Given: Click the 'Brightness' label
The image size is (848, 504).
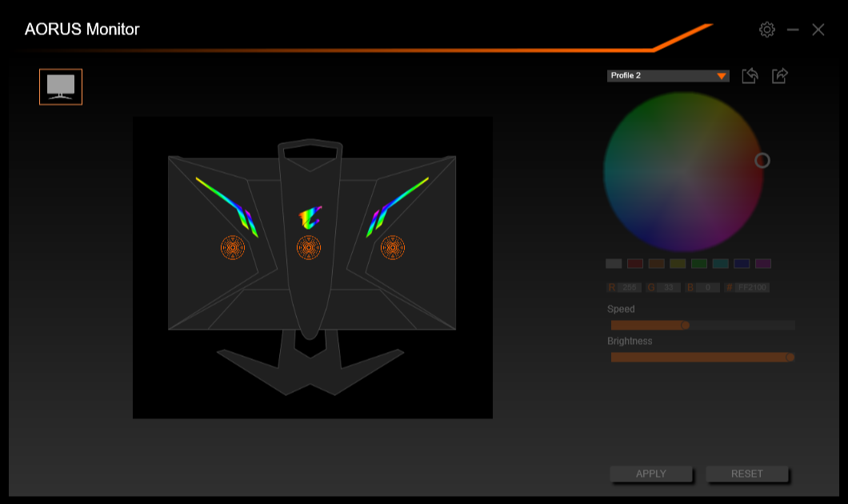Looking at the screenshot, I should pyautogui.click(x=630, y=342).
